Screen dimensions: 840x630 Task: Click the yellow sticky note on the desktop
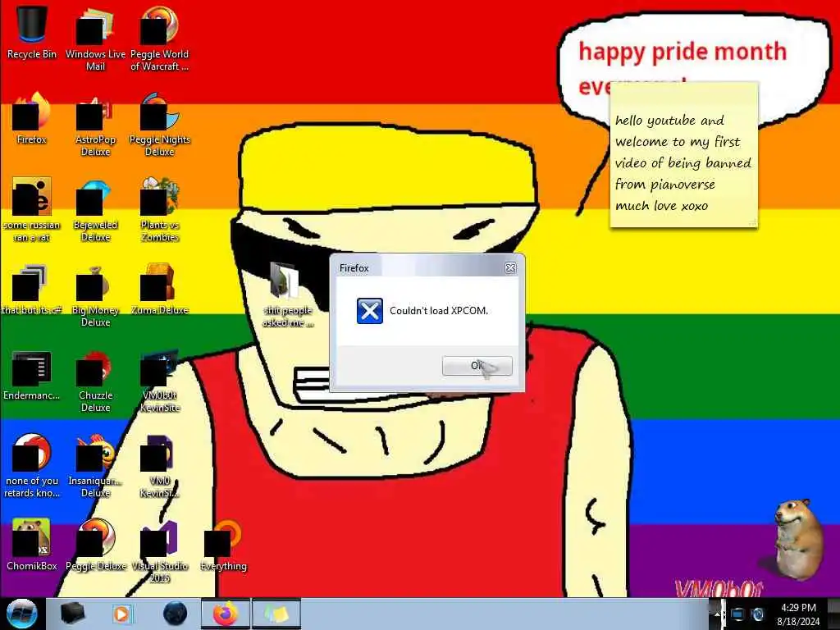(x=683, y=155)
